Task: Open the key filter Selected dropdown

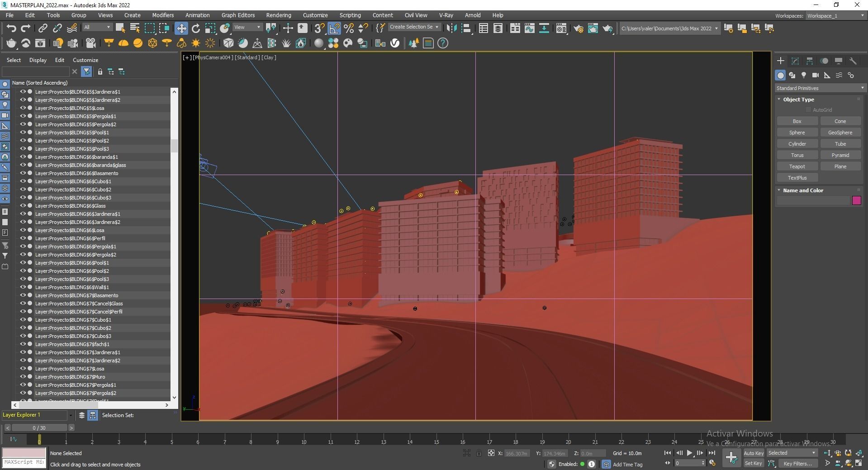Action: click(x=792, y=453)
